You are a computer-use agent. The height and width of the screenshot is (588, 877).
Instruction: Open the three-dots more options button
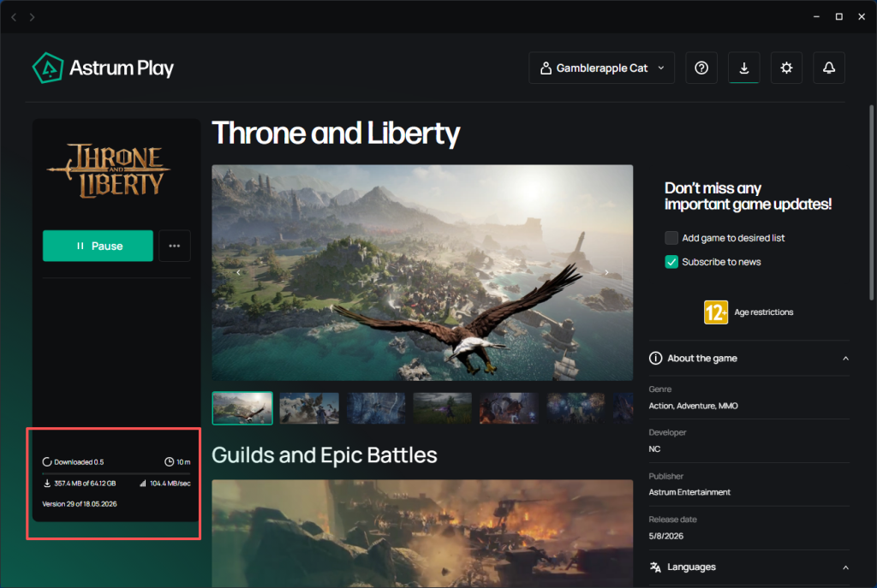click(x=175, y=246)
